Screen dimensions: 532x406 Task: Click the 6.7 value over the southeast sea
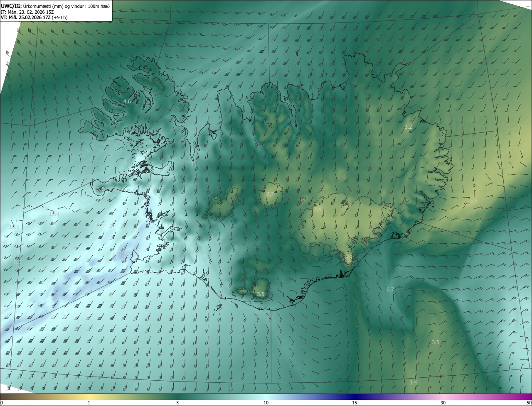pos(390,289)
